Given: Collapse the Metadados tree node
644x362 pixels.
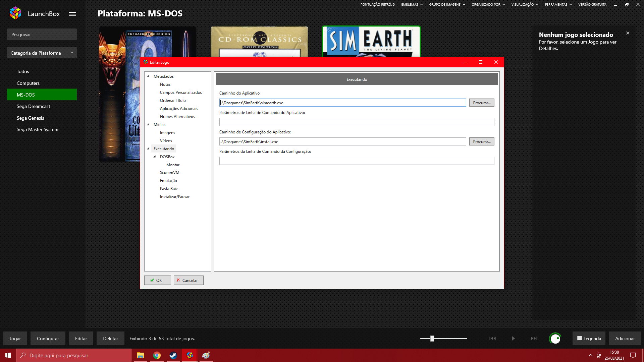Looking at the screenshot, I should 148,76.
